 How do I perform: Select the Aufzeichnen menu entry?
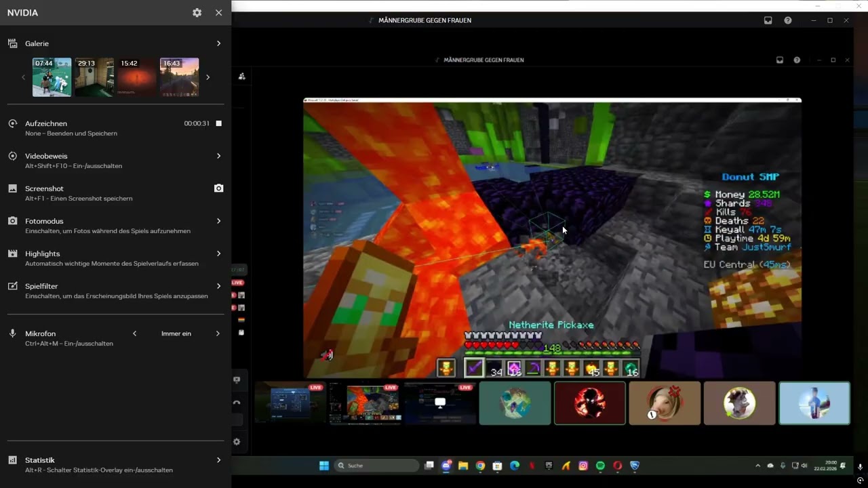click(x=115, y=128)
